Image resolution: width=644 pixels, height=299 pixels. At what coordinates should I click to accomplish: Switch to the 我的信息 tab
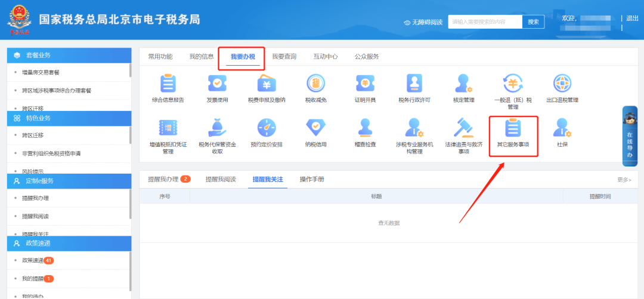[x=202, y=57]
